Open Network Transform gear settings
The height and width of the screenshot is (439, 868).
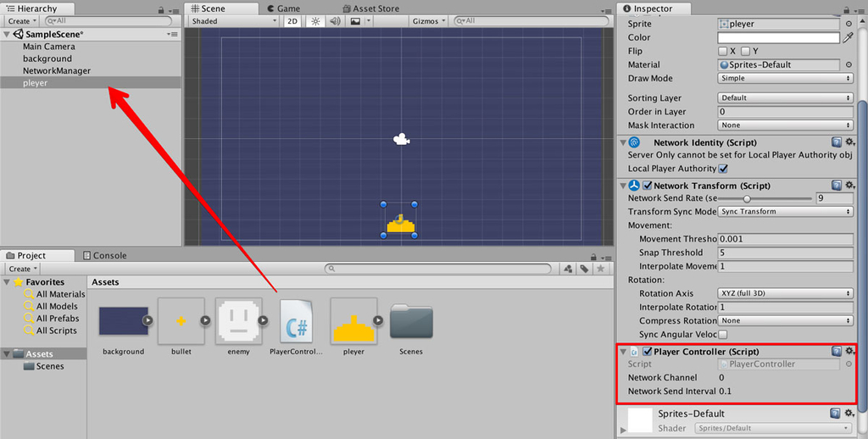click(849, 186)
